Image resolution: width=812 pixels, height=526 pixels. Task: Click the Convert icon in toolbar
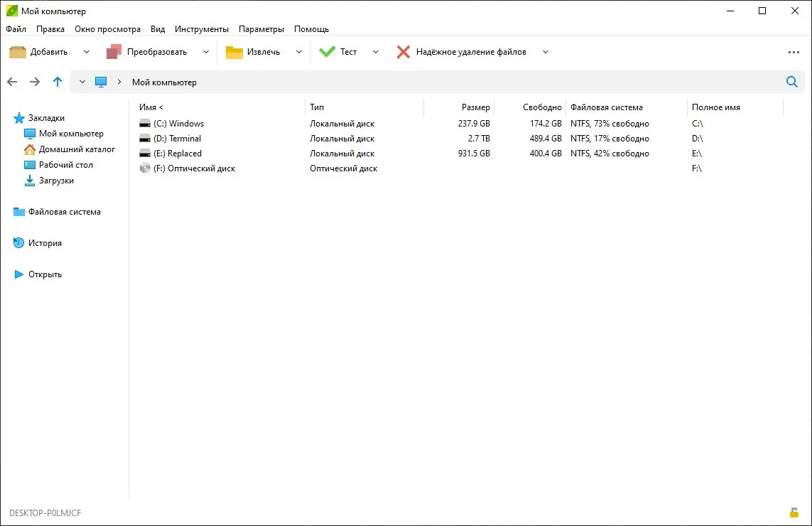click(114, 52)
